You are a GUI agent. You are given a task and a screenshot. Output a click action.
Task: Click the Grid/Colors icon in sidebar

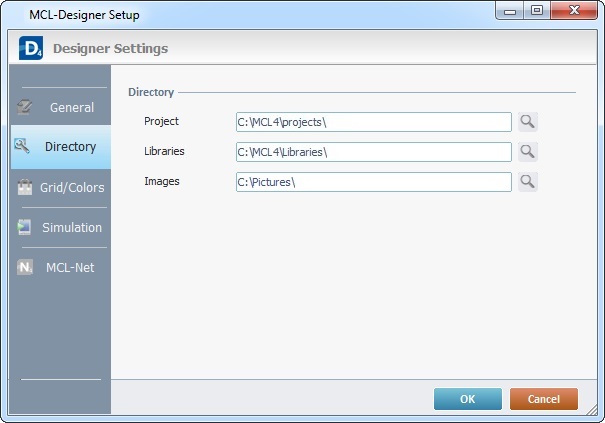coord(24,187)
